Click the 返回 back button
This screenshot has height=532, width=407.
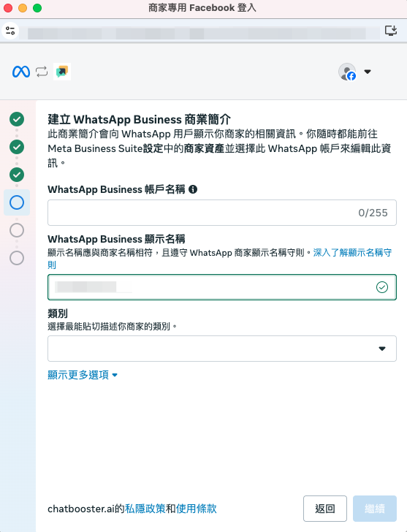325,509
